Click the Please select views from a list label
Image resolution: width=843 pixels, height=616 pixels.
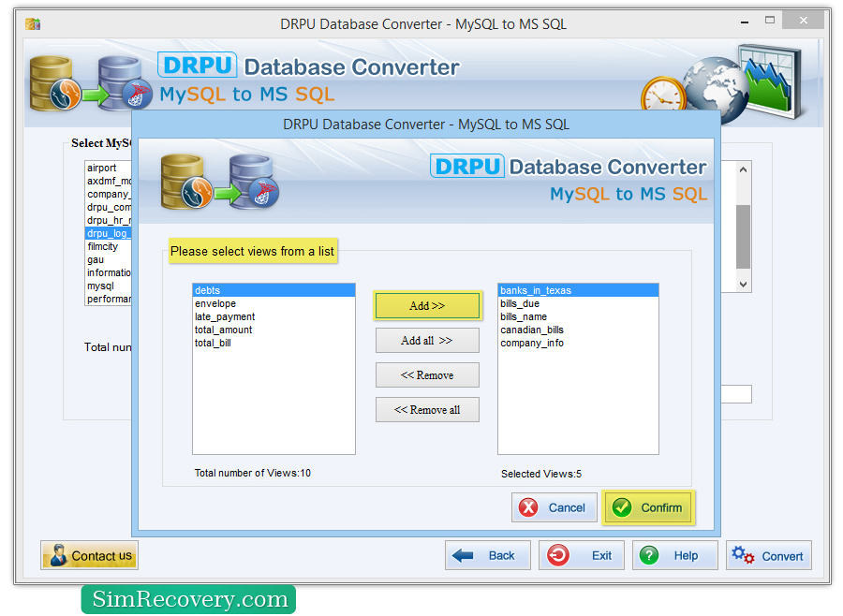pos(253,251)
